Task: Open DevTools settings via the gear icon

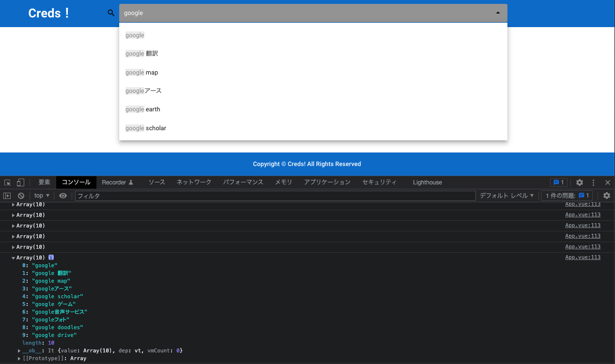Action: tap(580, 182)
